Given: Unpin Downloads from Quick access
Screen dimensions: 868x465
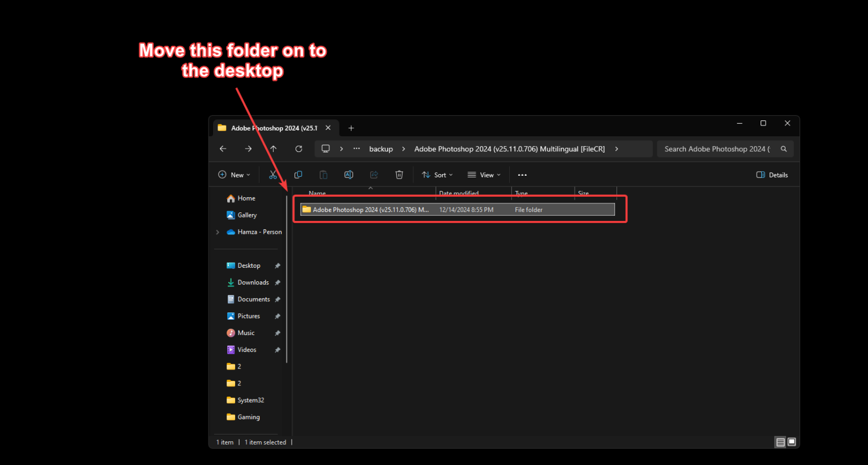Looking at the screenshot, I should tap(277, 282).
